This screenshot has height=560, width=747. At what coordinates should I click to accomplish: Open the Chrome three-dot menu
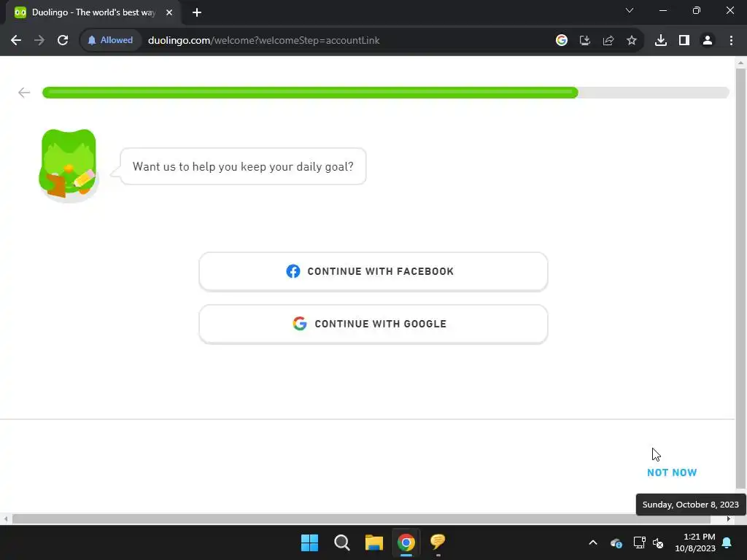[731, 40]
